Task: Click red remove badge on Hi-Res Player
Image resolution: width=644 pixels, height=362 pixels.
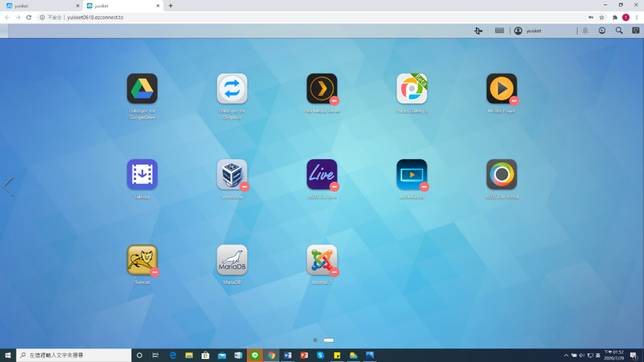Action: [514, 100]
